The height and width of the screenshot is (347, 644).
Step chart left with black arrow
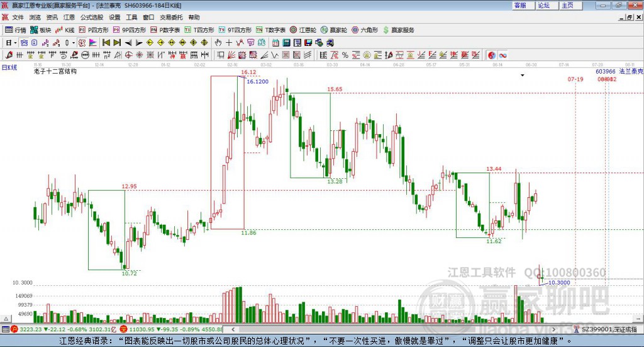pos(128,43)
